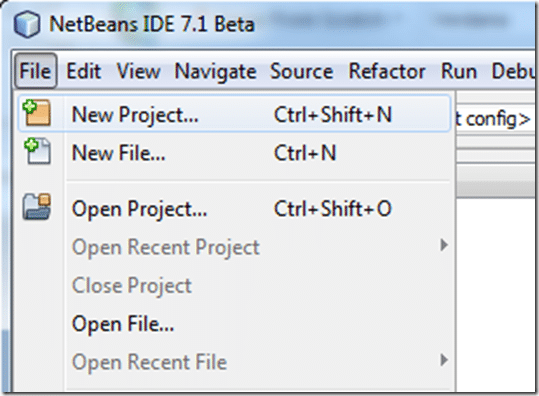Select the New File... menu entry
This screenshot has height=396, width=539.
(x=234, y=152)
